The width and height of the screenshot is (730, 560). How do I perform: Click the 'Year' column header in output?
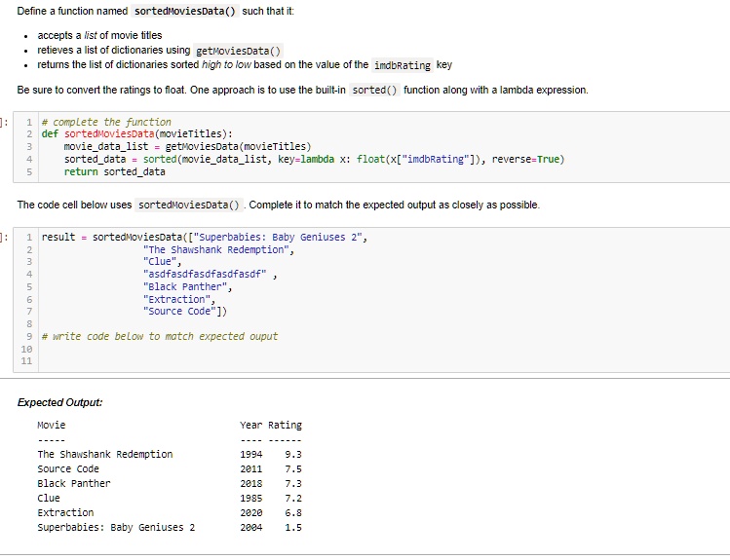[x=250, y=426]
